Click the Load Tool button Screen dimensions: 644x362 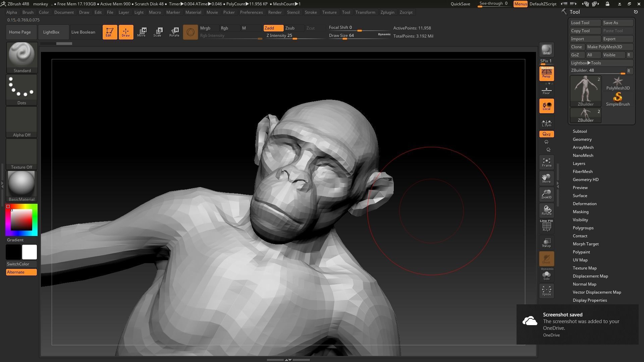tap(585, 23)
